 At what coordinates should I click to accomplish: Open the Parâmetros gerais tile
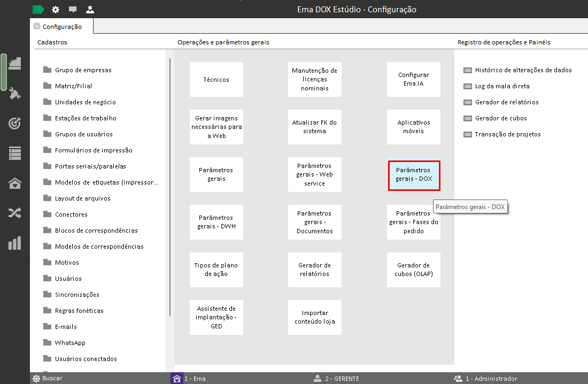pos(216,174)
